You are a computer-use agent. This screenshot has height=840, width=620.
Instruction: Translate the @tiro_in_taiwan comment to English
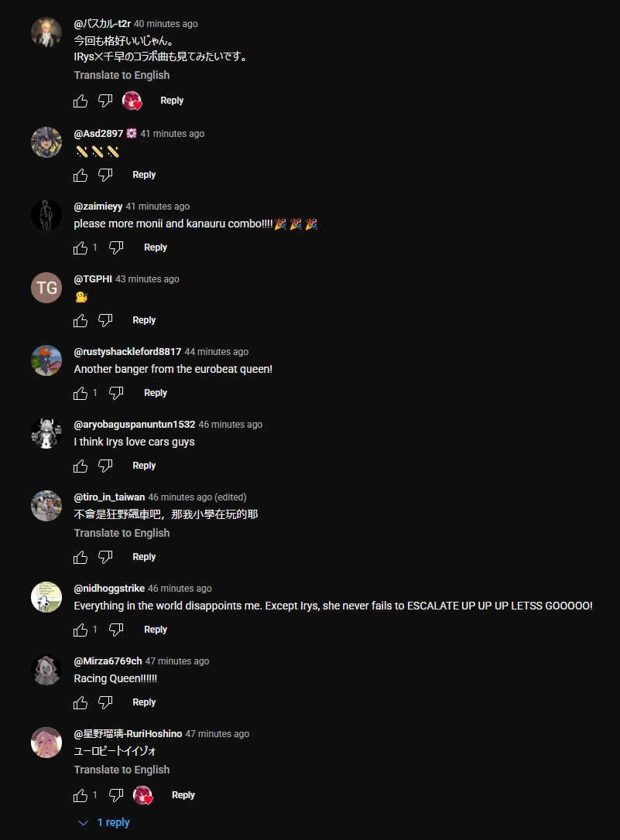click(x=122, y=533)
